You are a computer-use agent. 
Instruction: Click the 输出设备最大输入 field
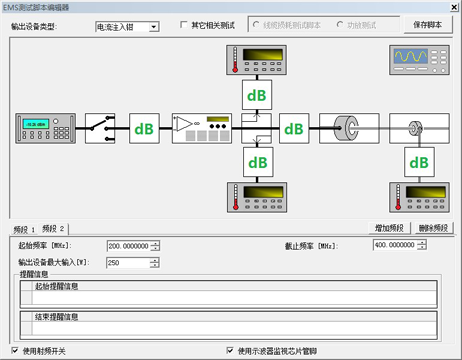pyautogui.click(x=128, y=263)
